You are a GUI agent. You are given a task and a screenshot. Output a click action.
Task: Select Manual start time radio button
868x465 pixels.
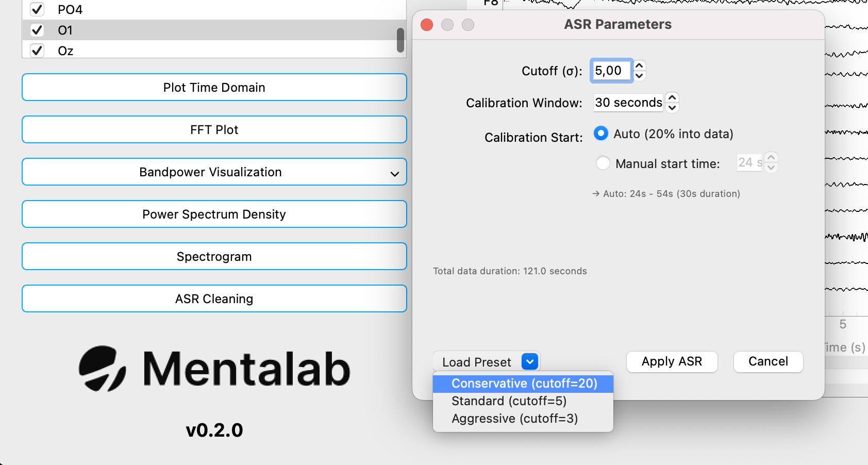click(603, 163)
